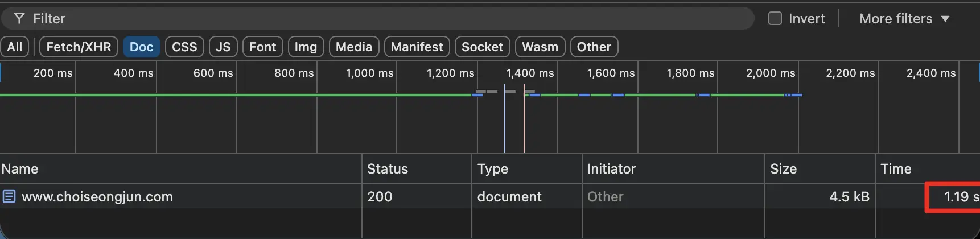Filter requests by Fetch/XHR
This screenshot has height=239, width=980.
pyautogui.click(x=79, y=47)
